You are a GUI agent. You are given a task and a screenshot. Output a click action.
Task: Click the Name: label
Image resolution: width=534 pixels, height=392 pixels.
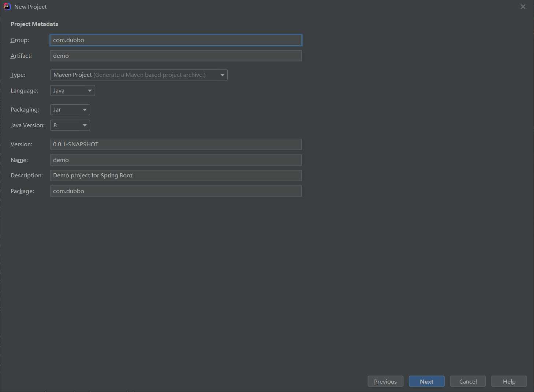(x=19, y=160)
